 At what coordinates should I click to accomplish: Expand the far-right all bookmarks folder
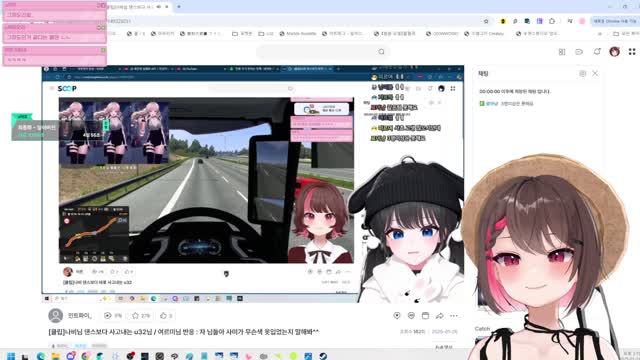pos(626,33)
